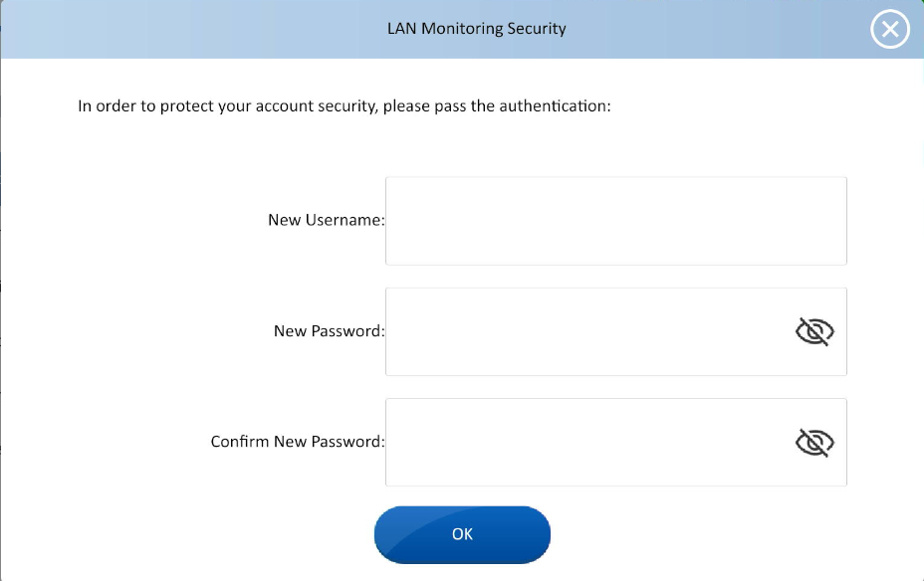
Task: Click the 'New Username:' label
Action: [x=326, y=220]
